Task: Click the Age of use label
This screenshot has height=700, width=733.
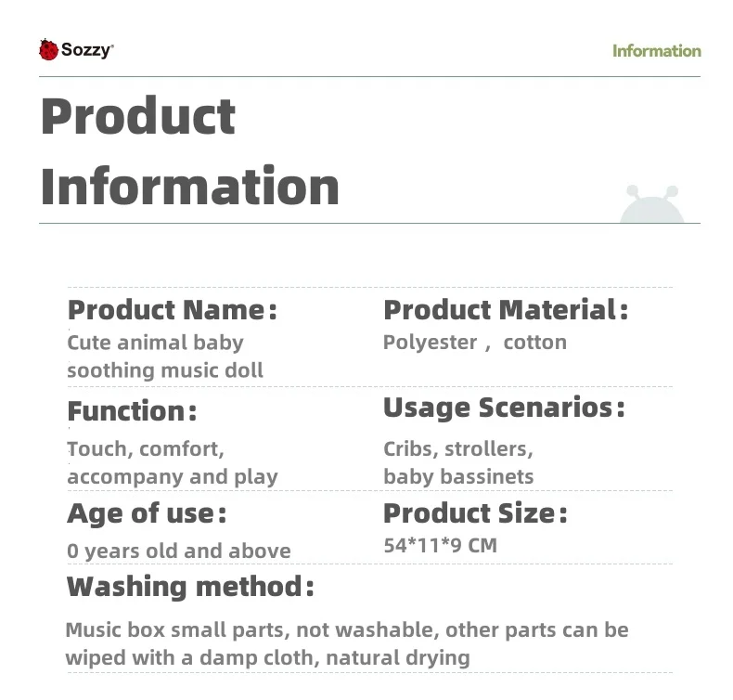Action: point(147,513)
